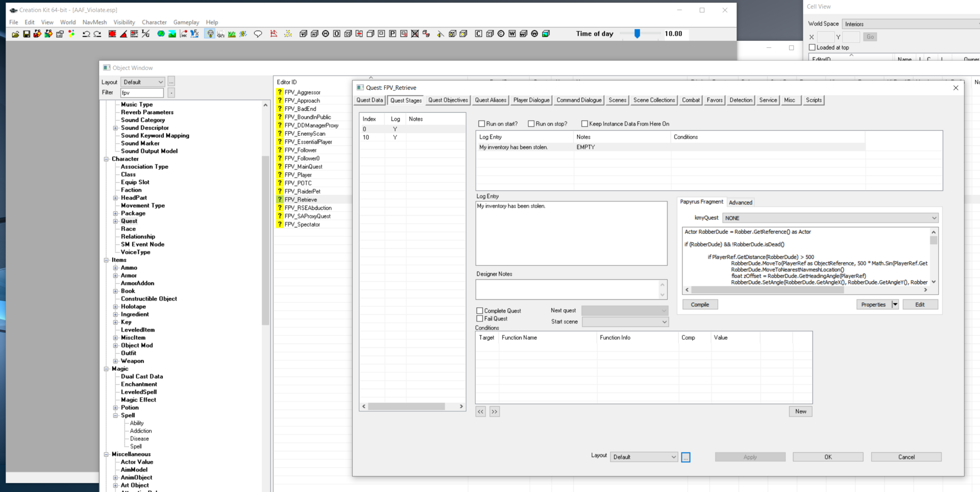Screen dimensions: 980x492
Task: Open the kmyQuest NONE dropdown
Action: (x=830, y=218)
